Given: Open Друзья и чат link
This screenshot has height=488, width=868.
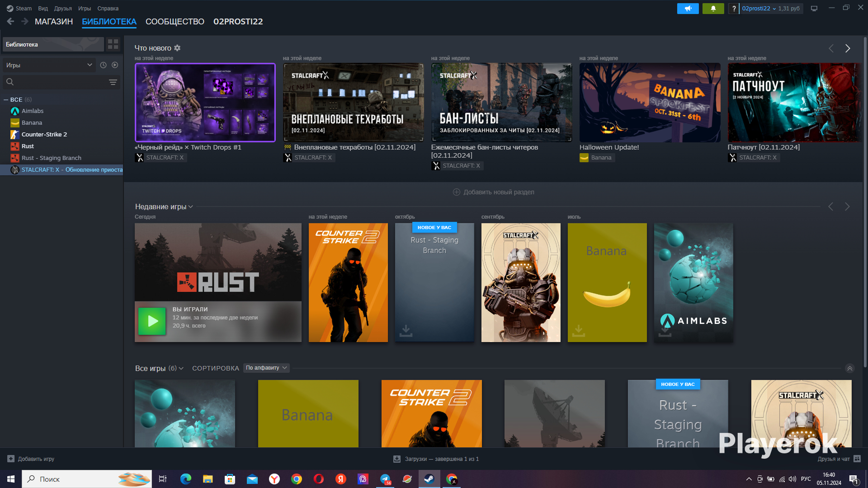Looking at the screenshot, I should point(839,459).
